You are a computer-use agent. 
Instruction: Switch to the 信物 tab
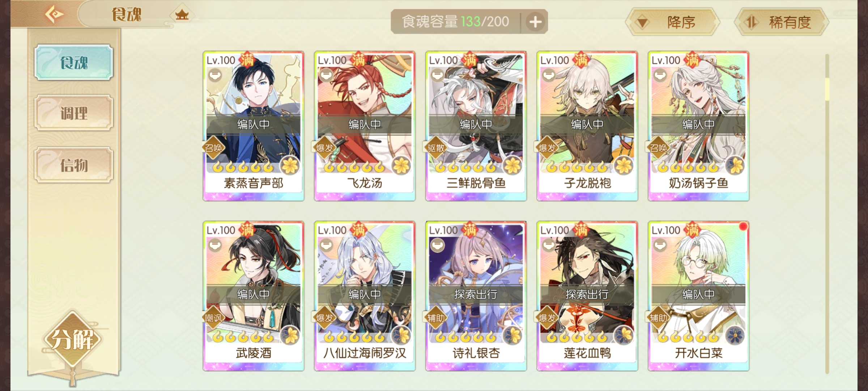point(74,165)
